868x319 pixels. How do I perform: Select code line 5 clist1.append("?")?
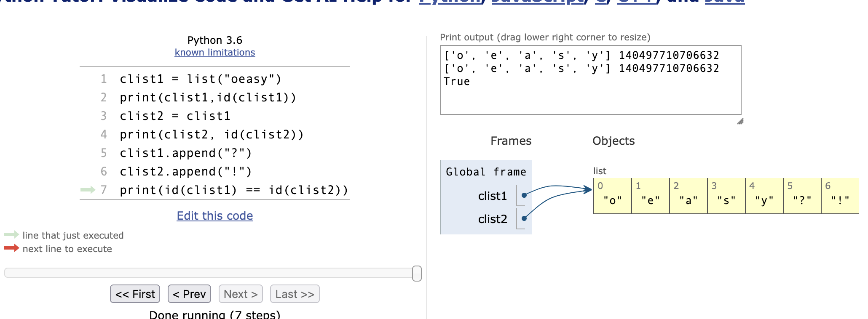pos(186,153)
